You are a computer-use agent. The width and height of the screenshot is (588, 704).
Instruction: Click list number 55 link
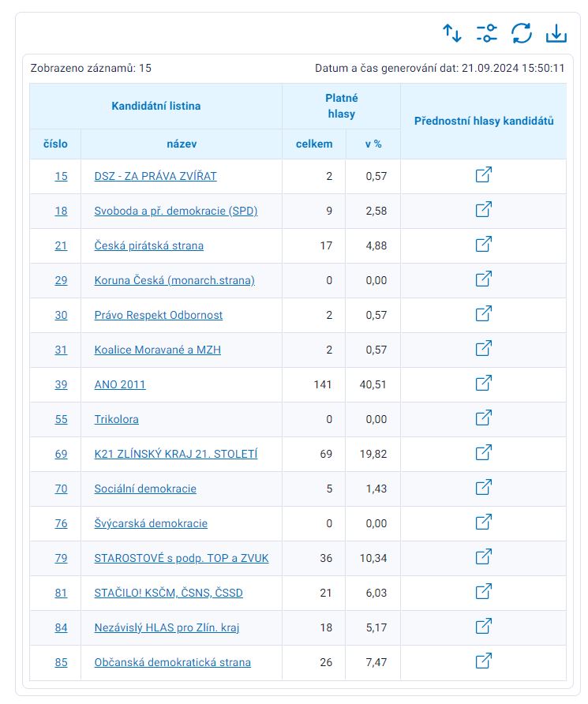[x=61, y=419]
